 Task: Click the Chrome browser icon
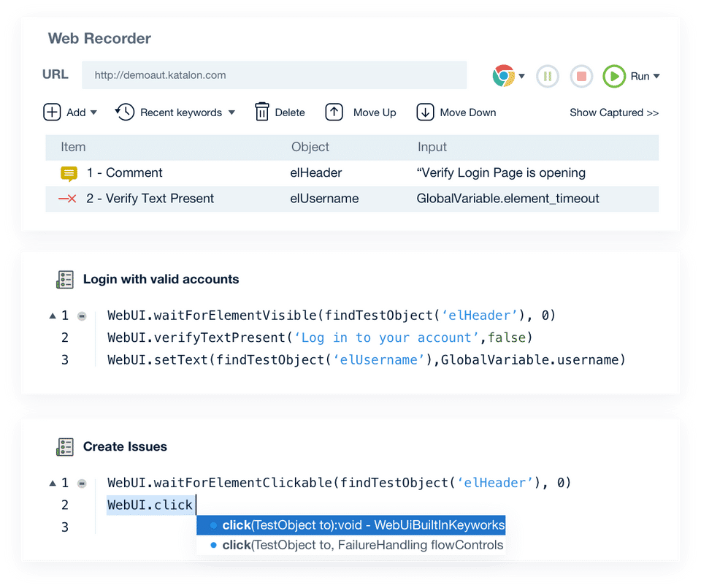(x=503, y=76)
